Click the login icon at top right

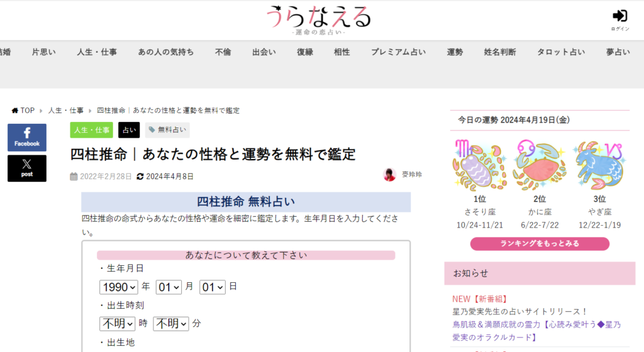tap(619, 18)
